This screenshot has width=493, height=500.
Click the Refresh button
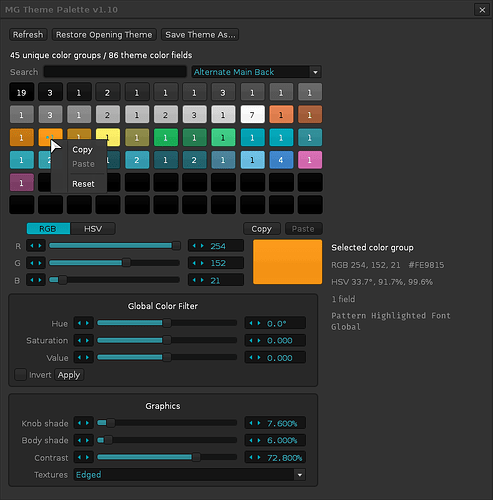pyautogui.click(x=28, y=35)
